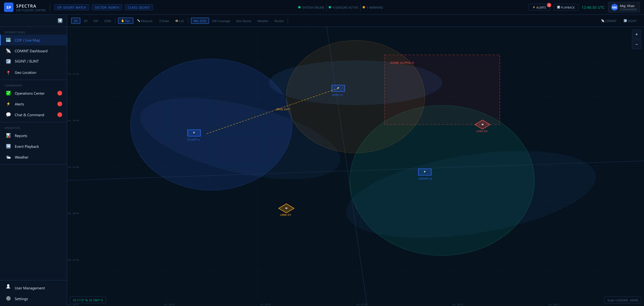Viewport: 644px width, 306px height.
Task: Go to SIGINT / ELINT page
Action: (34, 61)
